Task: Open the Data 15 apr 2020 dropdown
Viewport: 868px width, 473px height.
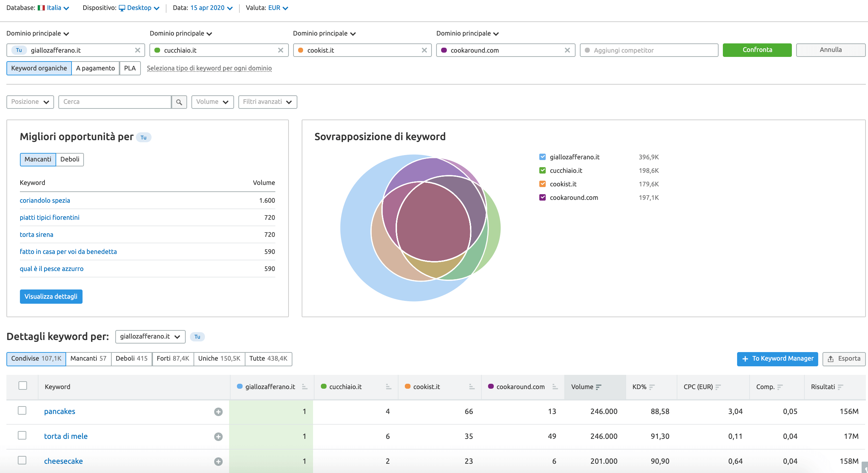Action: tap(211, 8)
